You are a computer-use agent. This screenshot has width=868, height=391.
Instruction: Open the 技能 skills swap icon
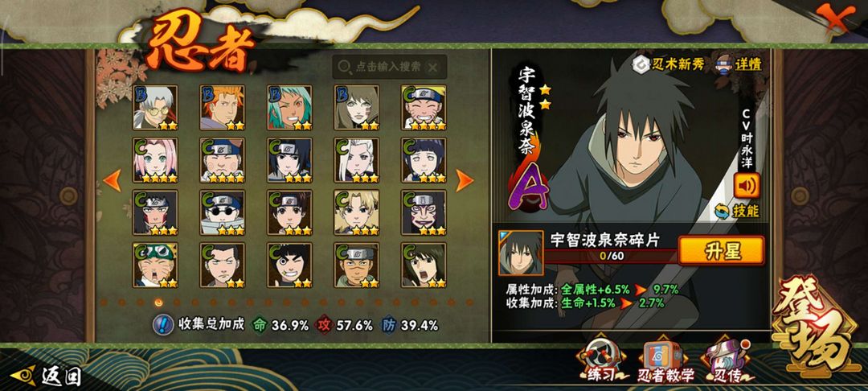coord(722,211)
